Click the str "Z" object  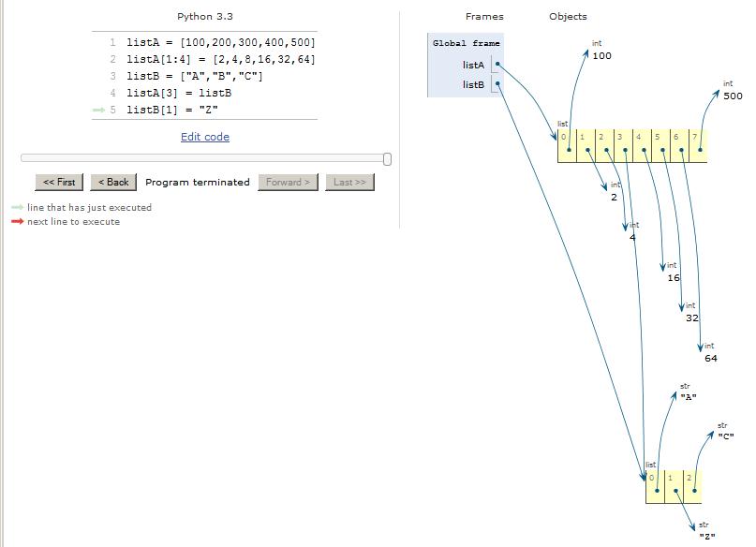[706, 537]
